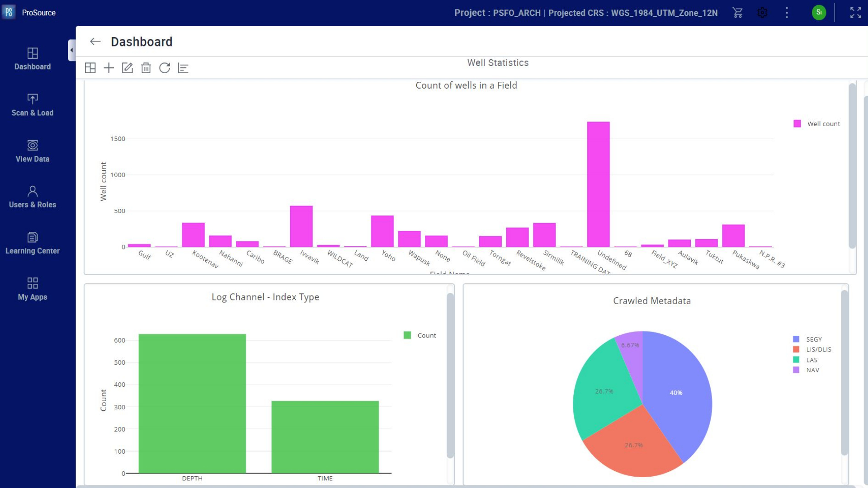Screen dimensions: 868x488
Task: Select the dashboard layout grid icon
Action: (90, 68)
